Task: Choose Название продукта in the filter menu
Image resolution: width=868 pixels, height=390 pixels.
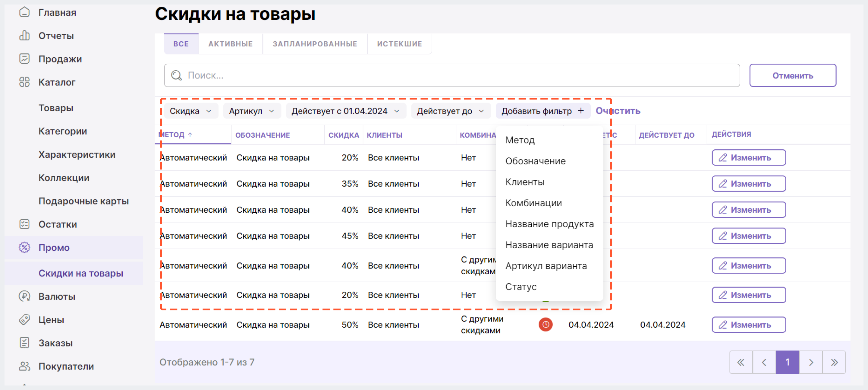Action: click(x=549, y=224)
